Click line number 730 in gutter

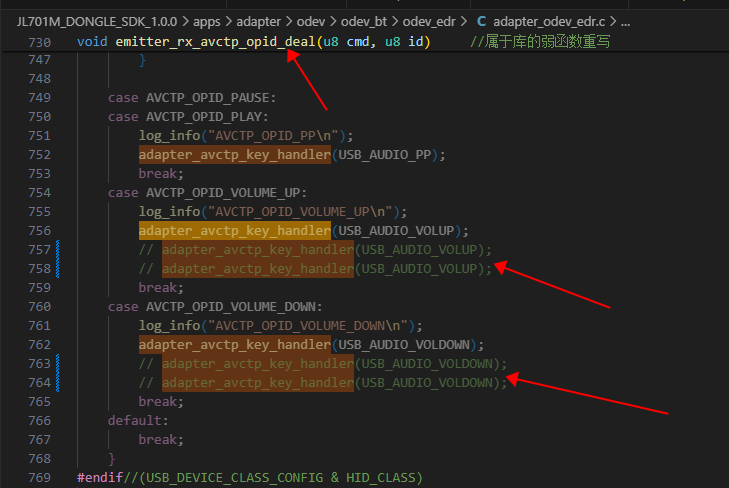click(x=40, y=42)
